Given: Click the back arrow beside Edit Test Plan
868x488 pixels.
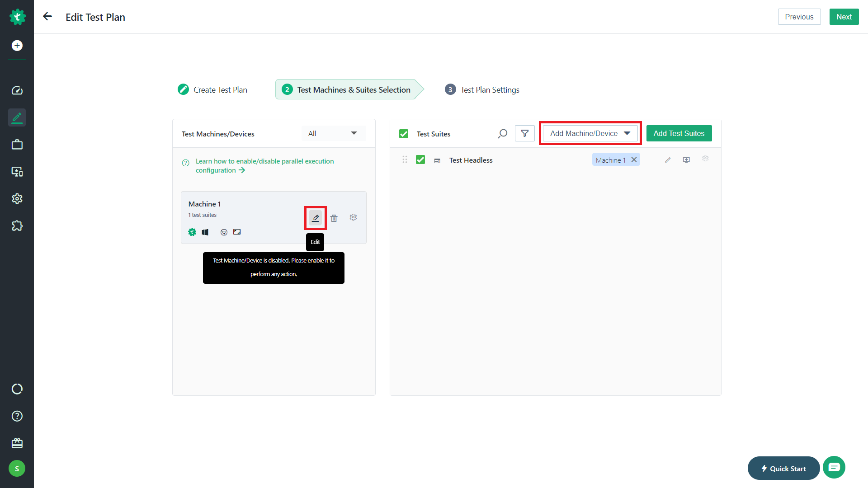Looking at the screenshot, I should pyautogui.click(x=47, y=17).
